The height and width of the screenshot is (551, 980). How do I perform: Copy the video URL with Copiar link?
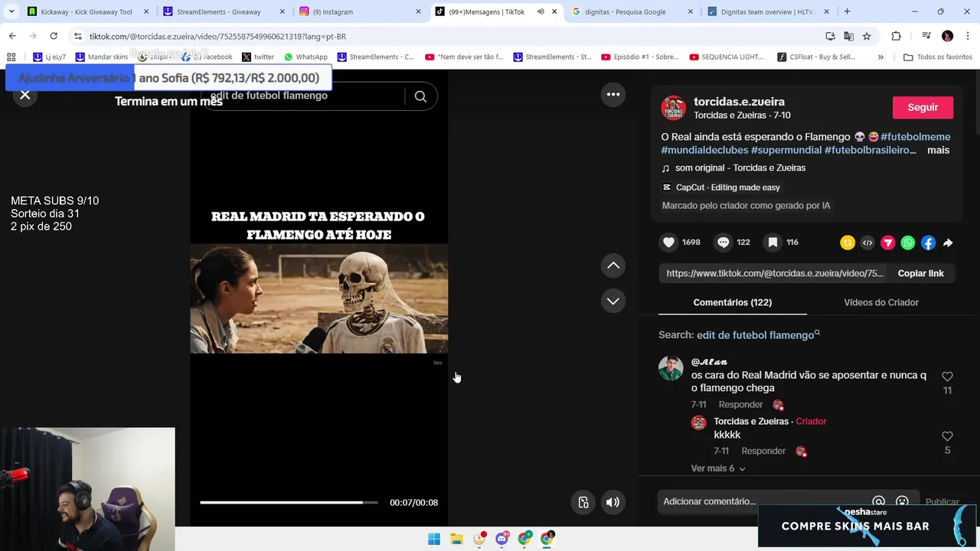point(920,273)
